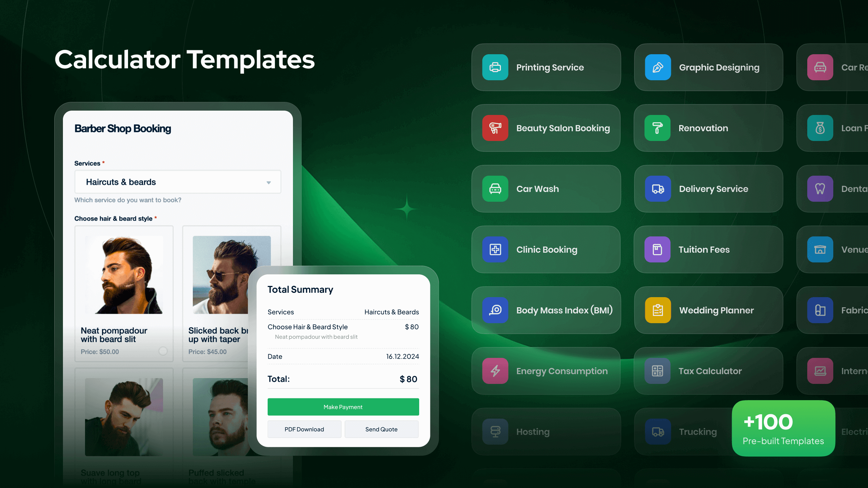The width and height of the screenshot is (868, 488).
Task: Click the Printing Service icon
Action: pyautogui.click(x=495, y=67)
